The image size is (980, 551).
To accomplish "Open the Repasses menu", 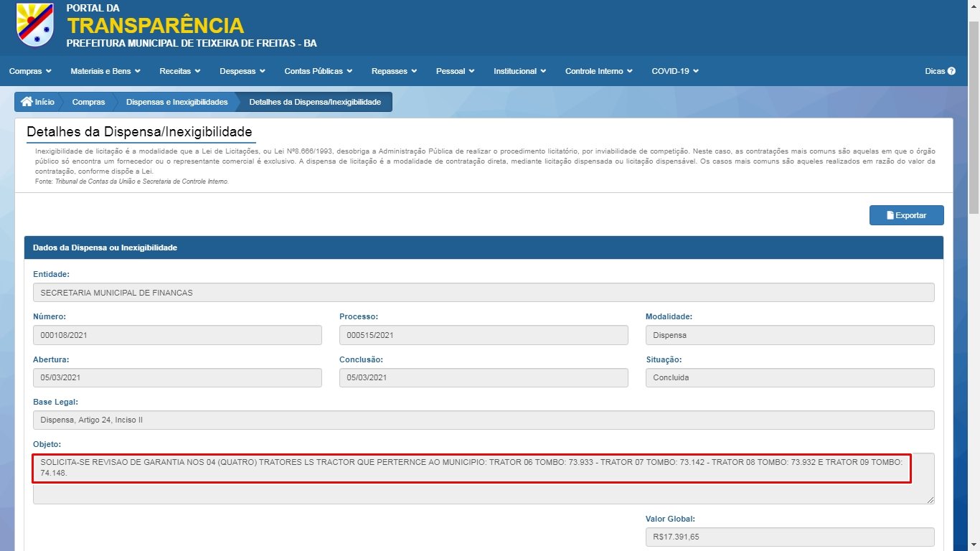I will (394, 71).
